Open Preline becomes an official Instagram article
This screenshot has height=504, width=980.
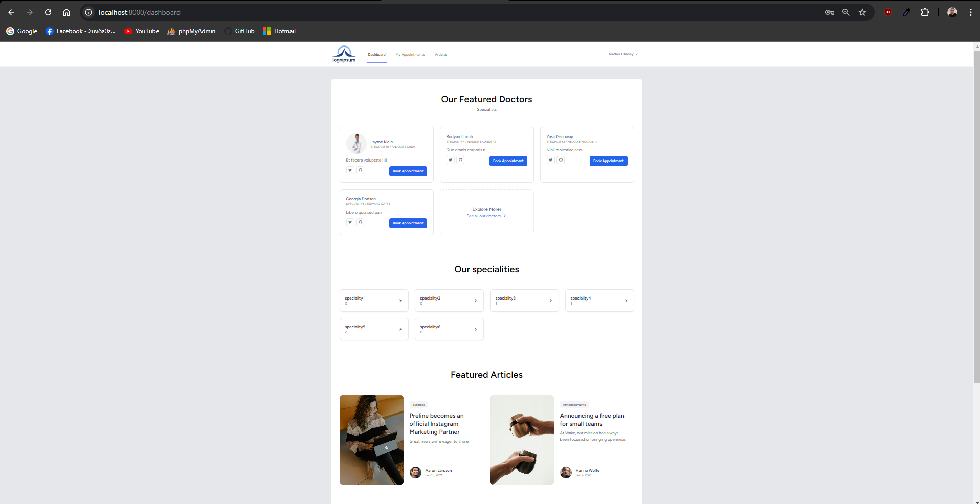pos(436,424)
